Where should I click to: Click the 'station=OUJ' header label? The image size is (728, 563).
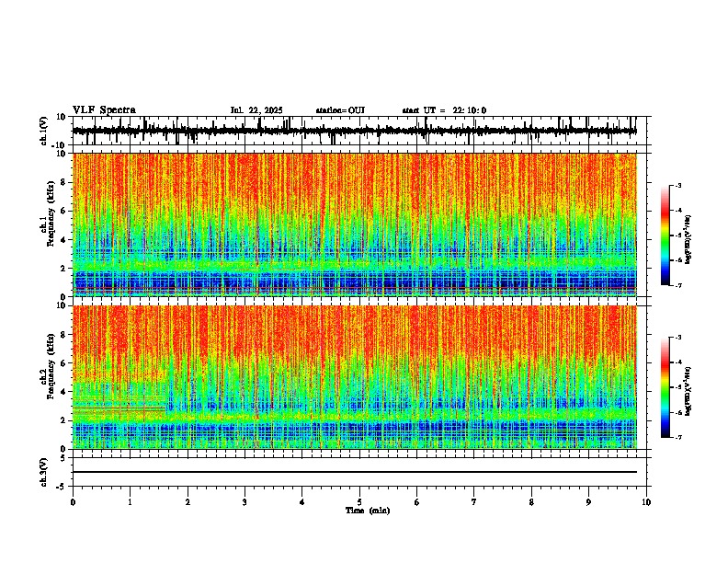(340, 110)
